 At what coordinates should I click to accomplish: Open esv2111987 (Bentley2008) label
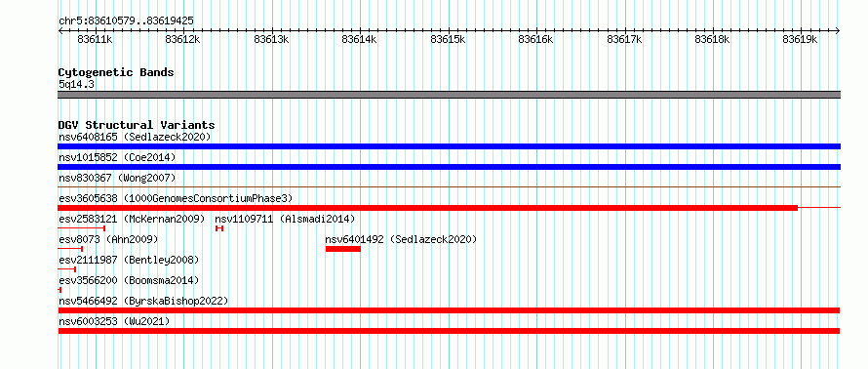(129, 260)
